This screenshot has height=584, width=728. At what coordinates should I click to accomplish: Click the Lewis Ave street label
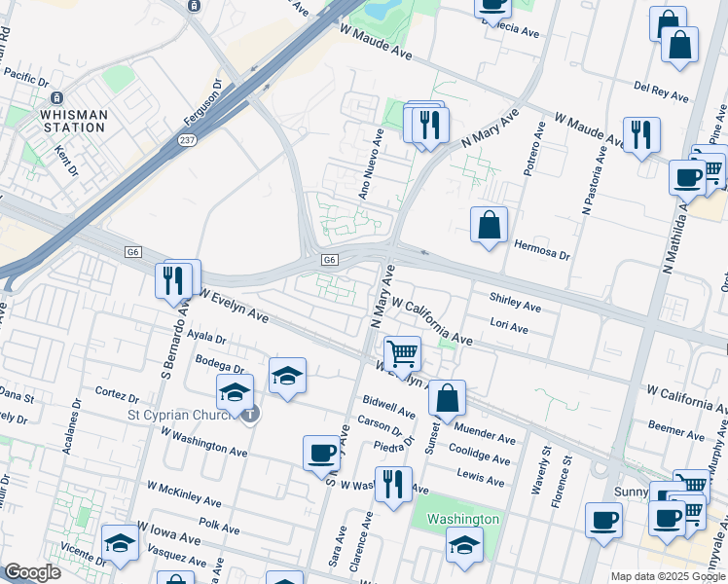481,477
